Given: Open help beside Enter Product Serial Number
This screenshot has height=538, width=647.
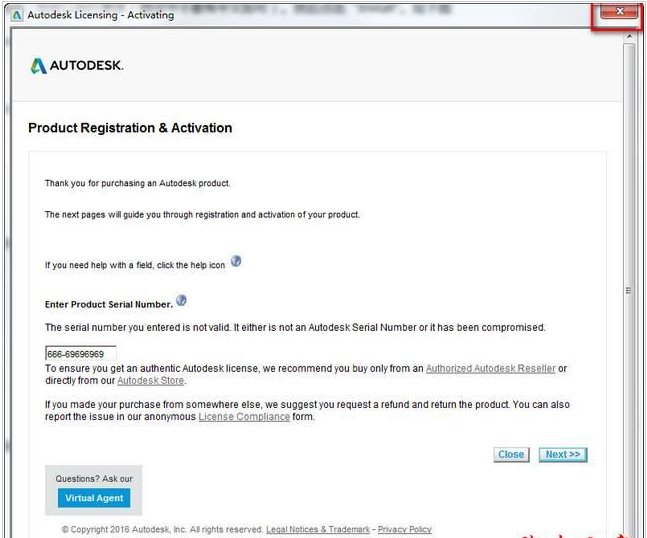Looking at the screenshot, I should point(181,300).
